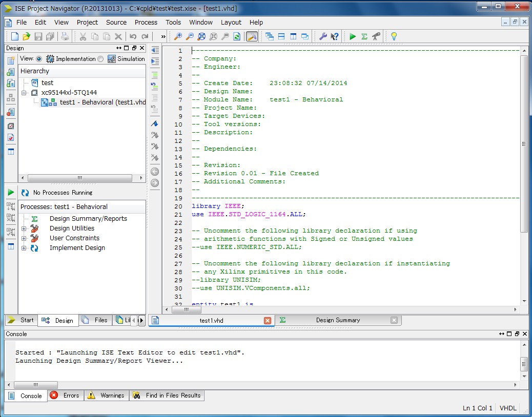Image resolution: width=532 pixels, height=417 pixels.
Task: Click the increase indent icon in the editor sidebar
Action: click(155, 61)
